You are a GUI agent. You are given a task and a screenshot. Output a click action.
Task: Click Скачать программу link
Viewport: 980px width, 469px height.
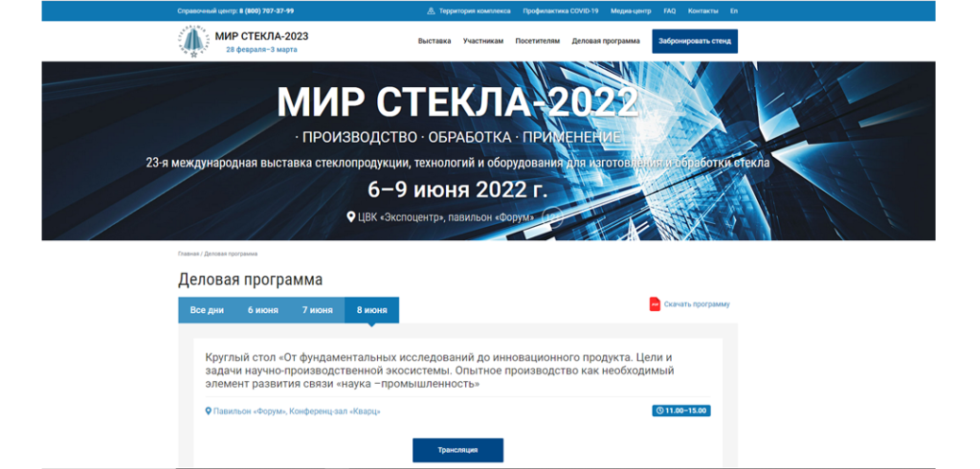(x=697, y=304)
